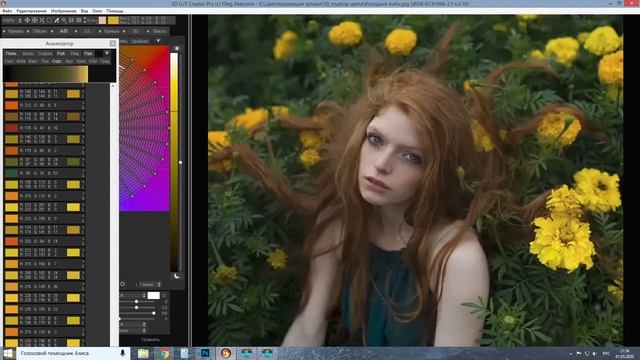The image size is (640, 360).
Task: Select the eyedropper tool in the toolbar
Action: [57, 20]
